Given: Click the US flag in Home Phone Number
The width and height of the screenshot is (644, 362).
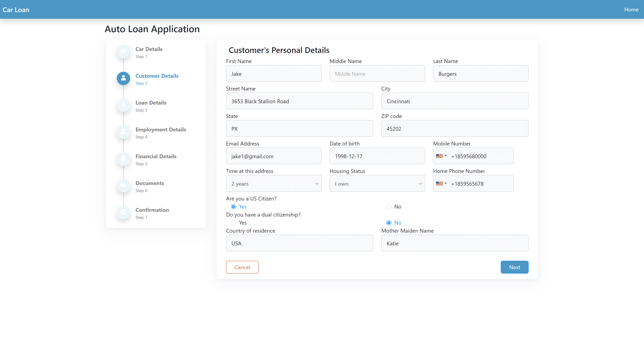Looking at the screenshot, I should tap(439, 183).
